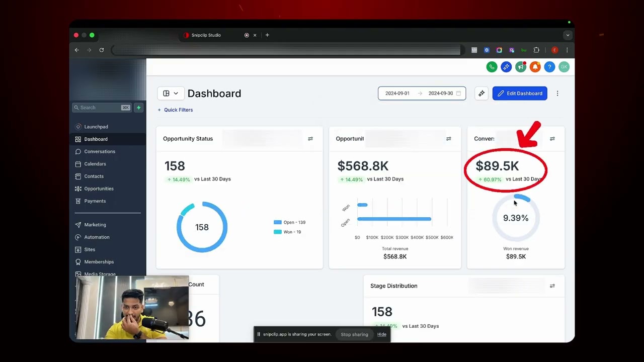Open the GK profile avatar
The height and width of the screenshot is (362, 644).
pos(564,67)
